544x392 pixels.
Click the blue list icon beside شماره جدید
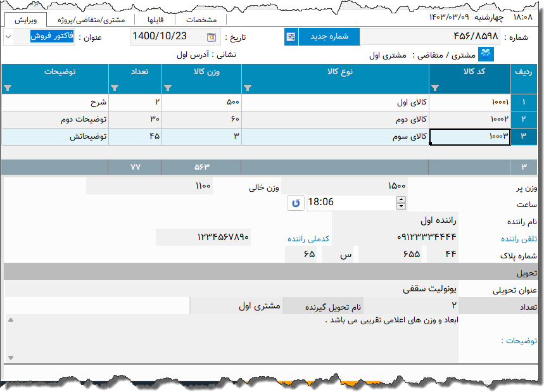[x=291, y=37]
